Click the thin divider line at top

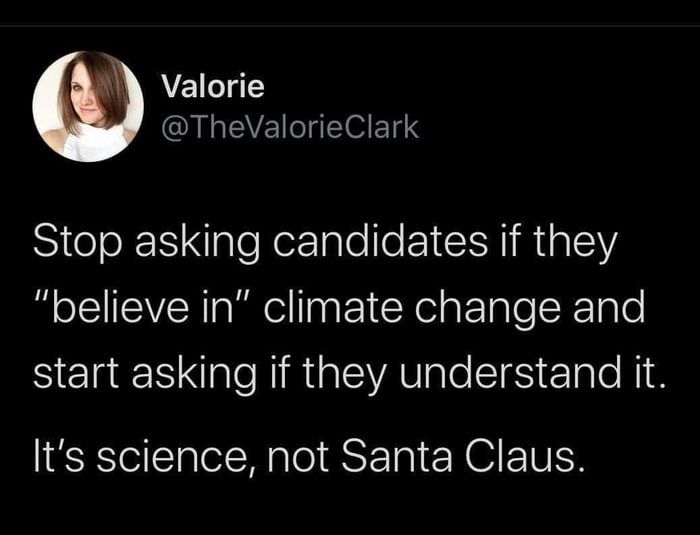(350, 26)
